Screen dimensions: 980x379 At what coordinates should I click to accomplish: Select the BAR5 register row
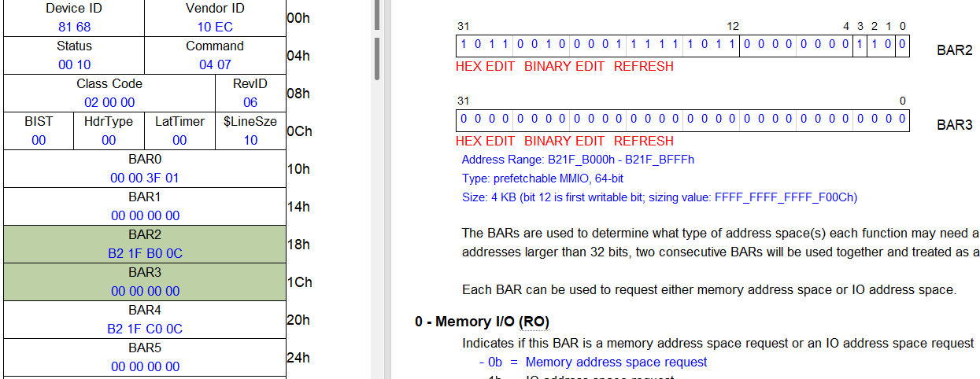(x=145, y=358)
